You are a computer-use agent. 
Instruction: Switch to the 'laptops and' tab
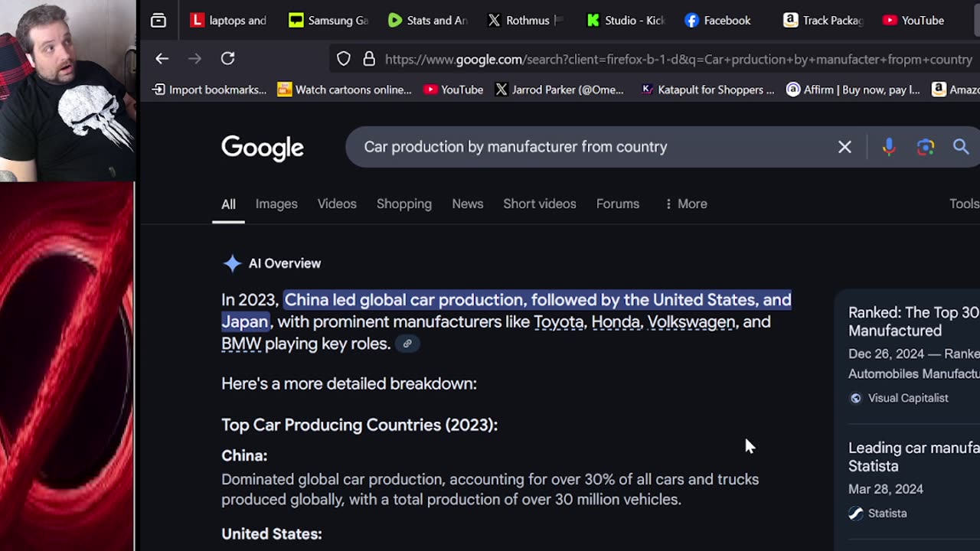[x=229, y=21]
